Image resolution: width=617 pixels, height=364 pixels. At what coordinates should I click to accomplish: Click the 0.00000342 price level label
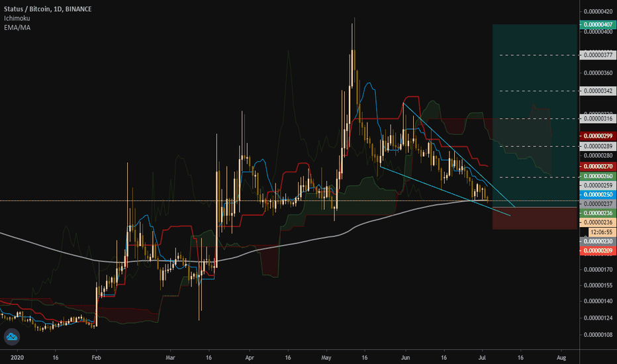pyautogui.click(x=598, y=91)
